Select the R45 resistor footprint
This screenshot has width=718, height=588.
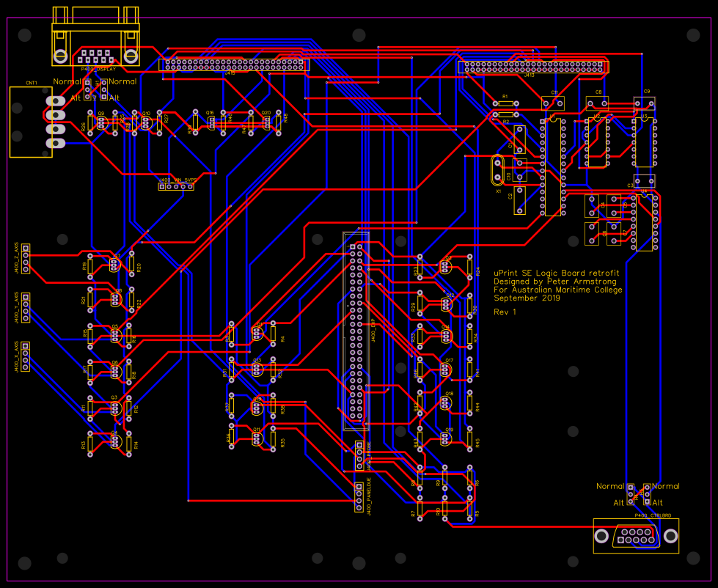(x=469, y=439)
